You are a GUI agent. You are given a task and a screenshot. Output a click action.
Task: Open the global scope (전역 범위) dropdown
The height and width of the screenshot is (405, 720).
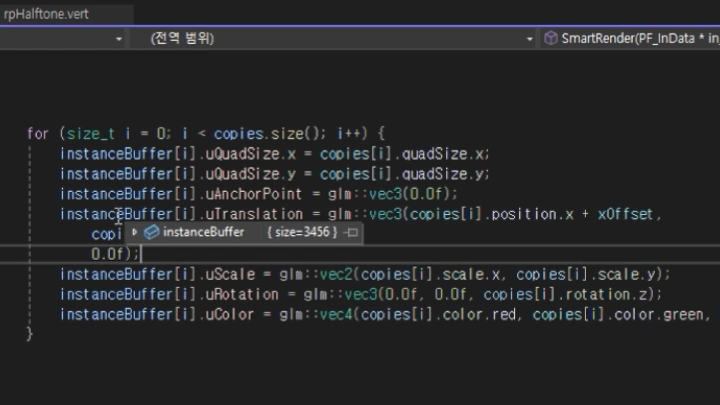point(334,39)
